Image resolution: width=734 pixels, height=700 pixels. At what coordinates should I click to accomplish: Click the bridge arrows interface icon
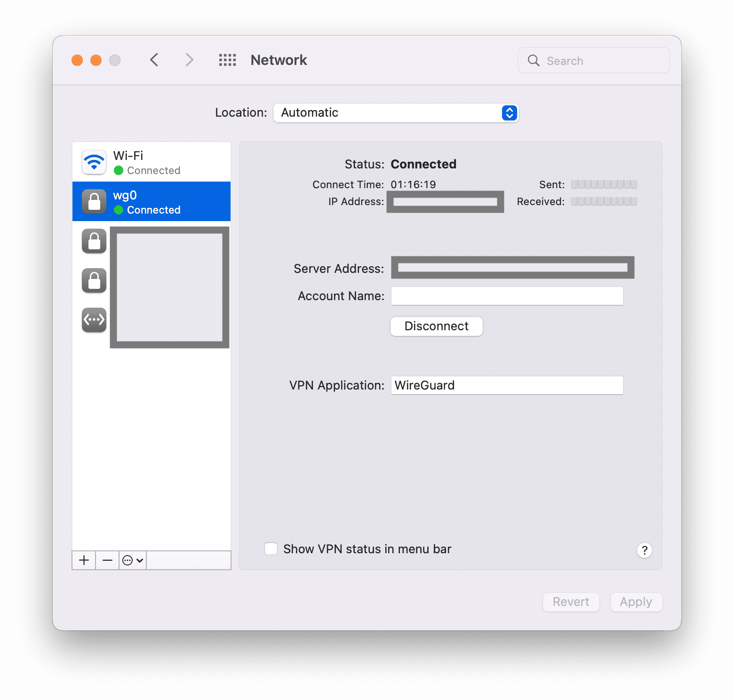click(x=94, y=320)
